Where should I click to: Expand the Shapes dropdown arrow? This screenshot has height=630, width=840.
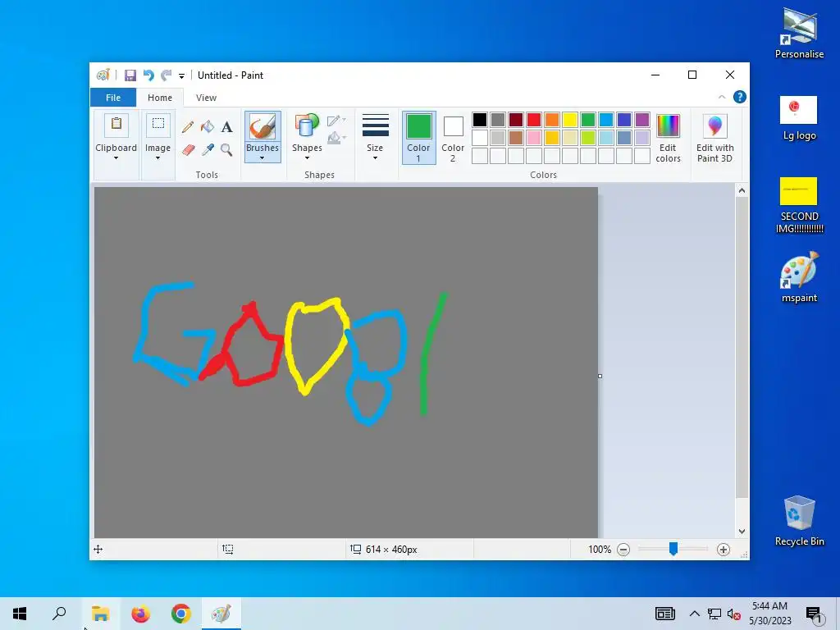(307, 158)
